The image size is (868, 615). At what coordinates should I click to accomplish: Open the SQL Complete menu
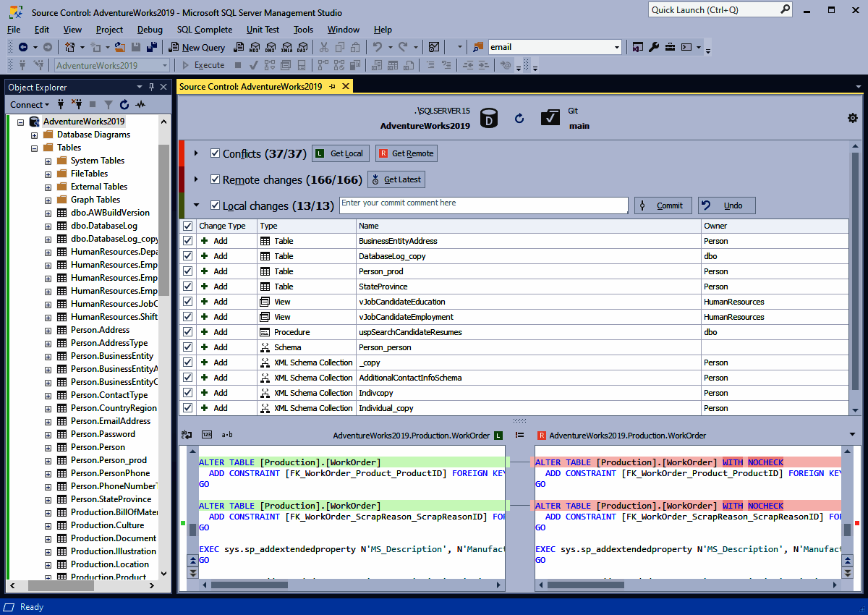(204, 30)
